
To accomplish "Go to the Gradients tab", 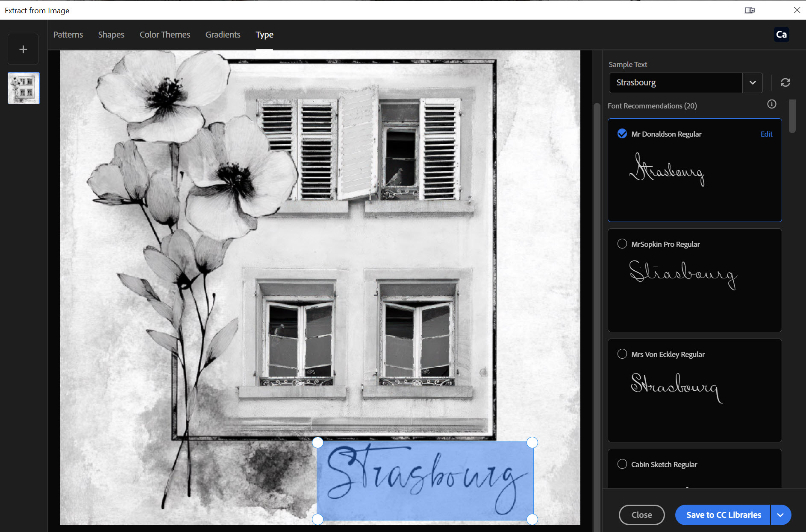I will (223, 35).
